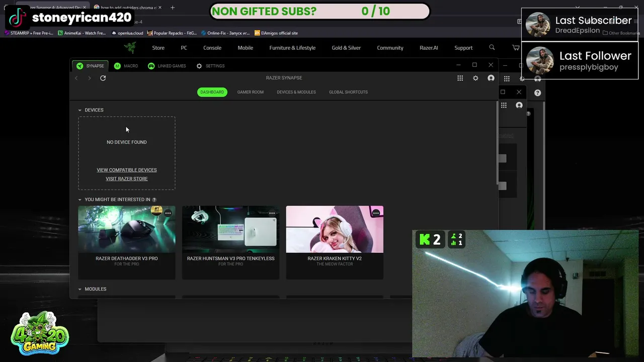Click the help question mark in background window
Screen dimensions: 644x362
pos(537,93)
